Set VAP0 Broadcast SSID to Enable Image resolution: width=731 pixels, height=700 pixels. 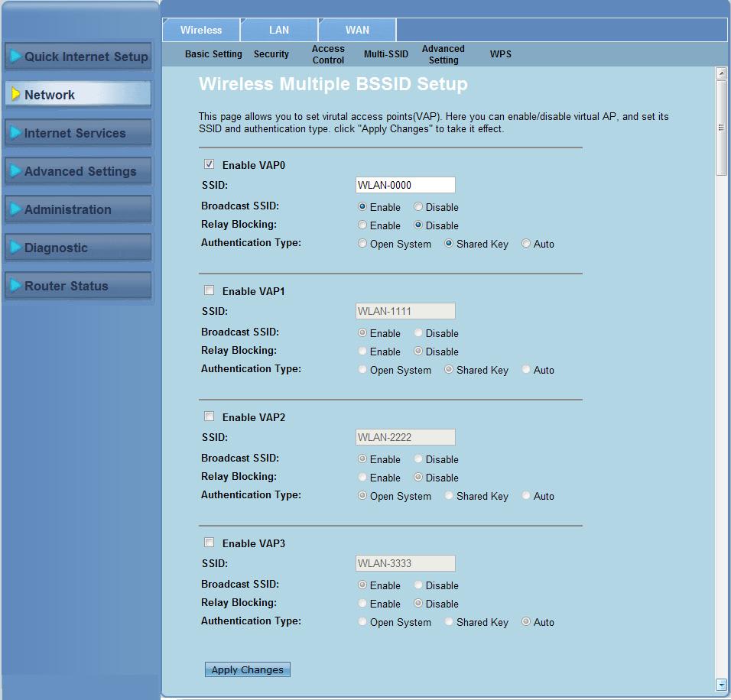(362, 206)
